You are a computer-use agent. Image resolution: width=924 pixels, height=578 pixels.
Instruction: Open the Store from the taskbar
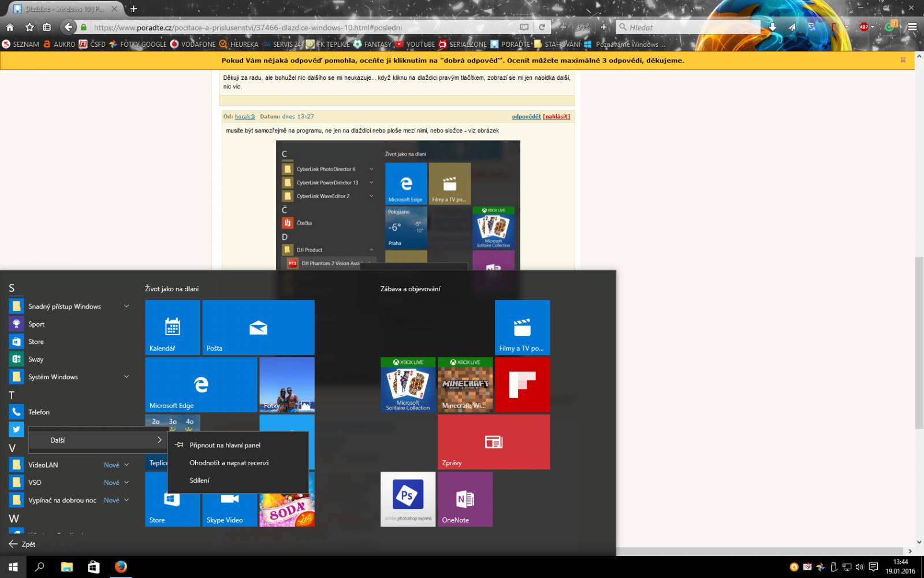pyautogui.click(x=94, y=567)
